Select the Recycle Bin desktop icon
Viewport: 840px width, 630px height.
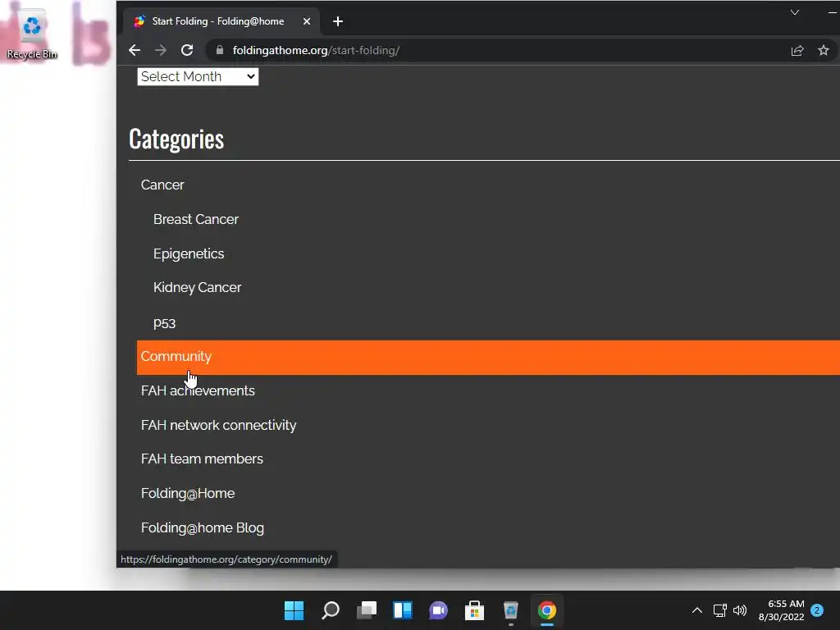point(32,34)
